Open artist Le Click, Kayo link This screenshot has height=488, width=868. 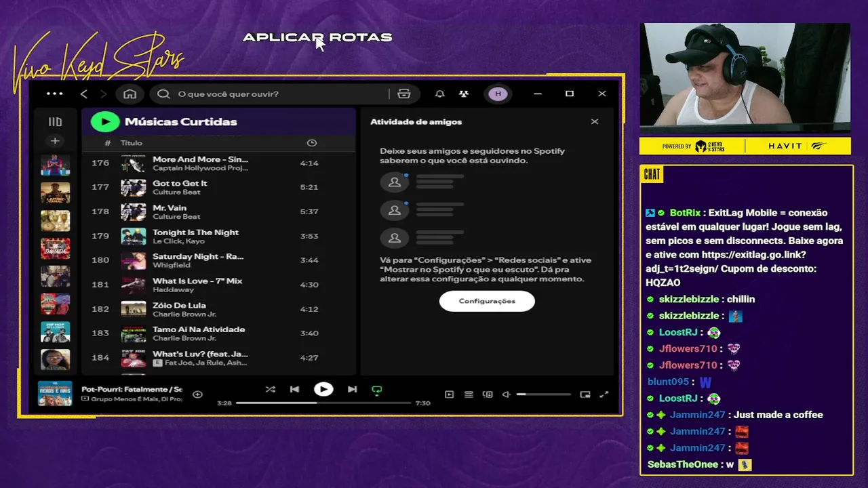point(179,241)
